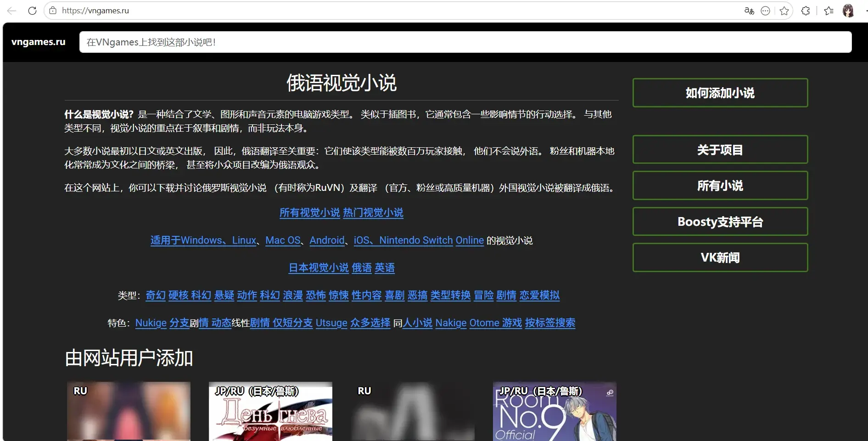Open the 日本视觉小说 link
The height and width of the screenshot is (441, 868).
click(319, 268)
